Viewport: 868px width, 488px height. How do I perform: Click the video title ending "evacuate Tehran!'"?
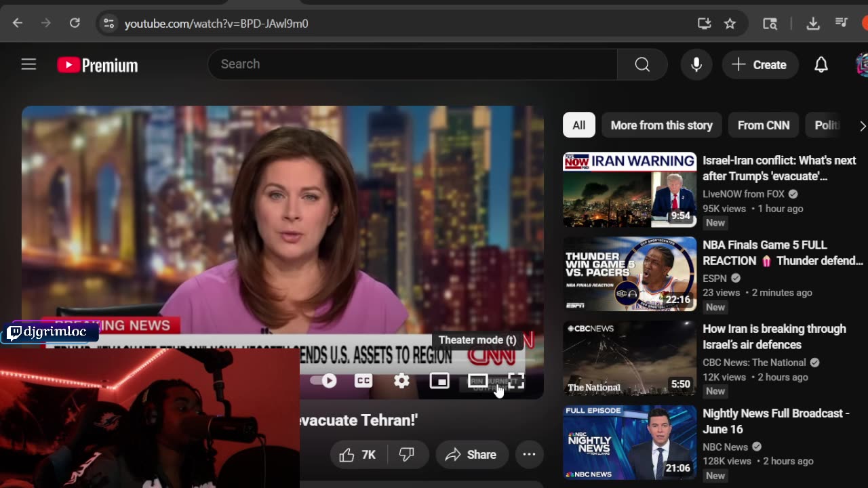[359, 420]
